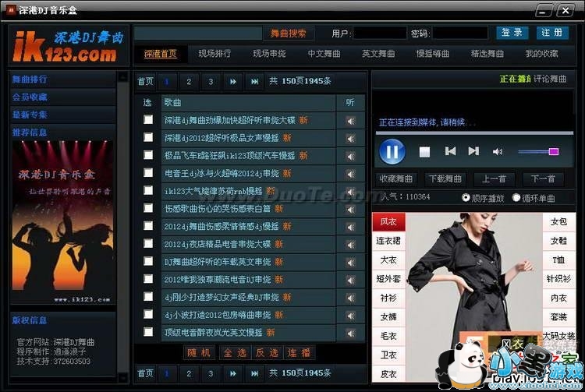This screenshot has height=392, width=585.
Task: Open 舞曲排行 in left sidebar
Action: click(30, 79)
